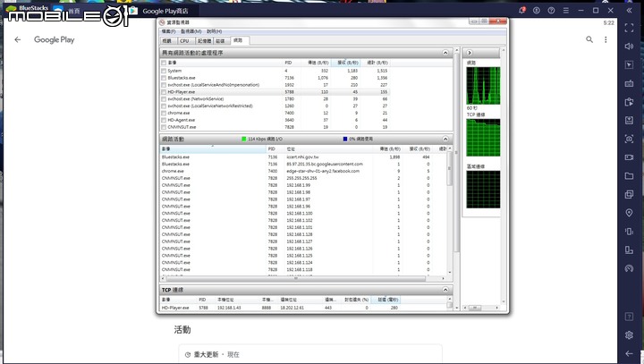Rotate the screen using sidebar rotate icon
The image size is (644, 364).
[x=629, y=250]
